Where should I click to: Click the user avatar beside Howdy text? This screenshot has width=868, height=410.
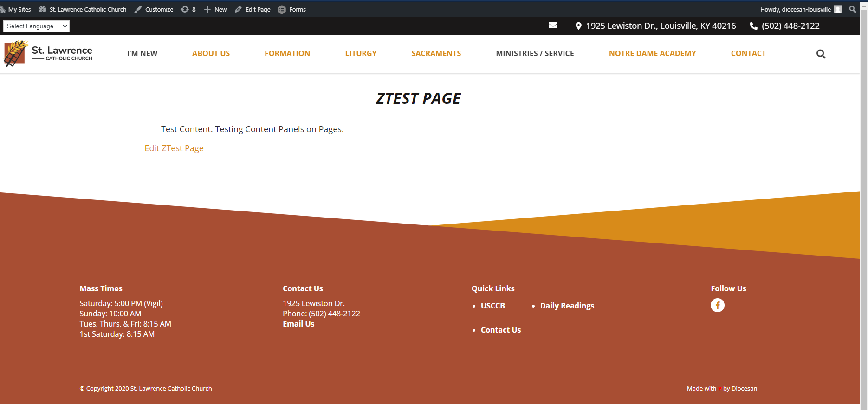pyautogui.click(x=838, y=9)
